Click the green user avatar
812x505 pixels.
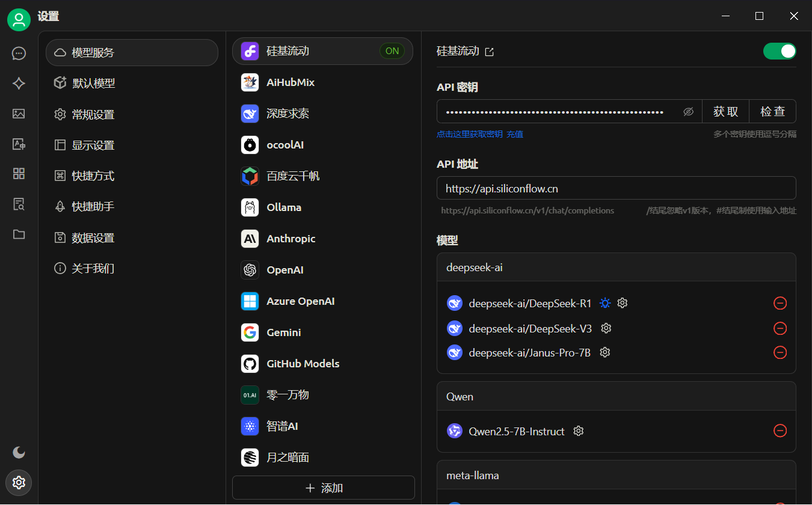pyautogui.click(x=19, y=20)
